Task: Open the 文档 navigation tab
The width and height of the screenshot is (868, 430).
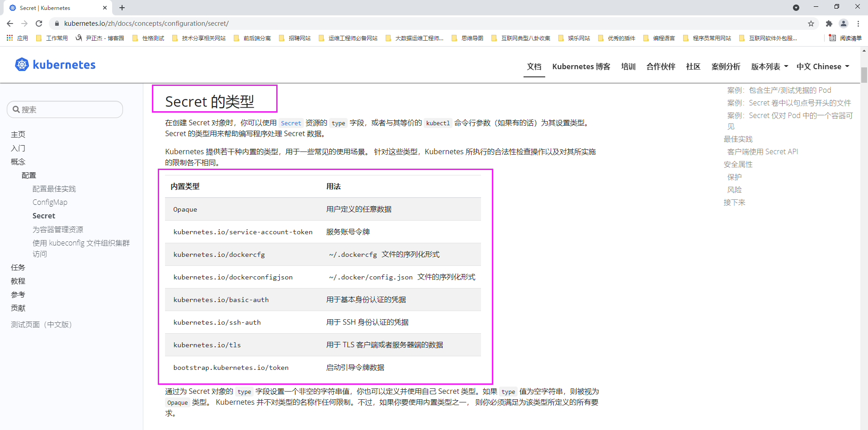Action: coord(534,66)
